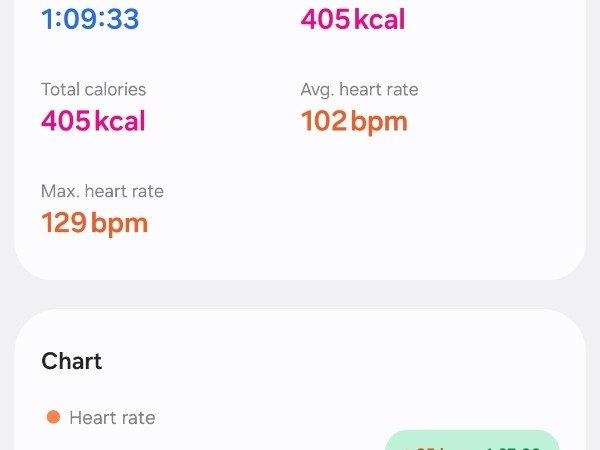Tap the kcal unit under Total calories

point(120,121)
